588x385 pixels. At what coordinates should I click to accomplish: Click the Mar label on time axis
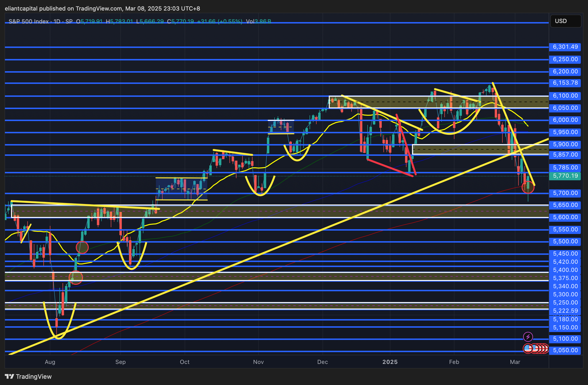point(515,362)
